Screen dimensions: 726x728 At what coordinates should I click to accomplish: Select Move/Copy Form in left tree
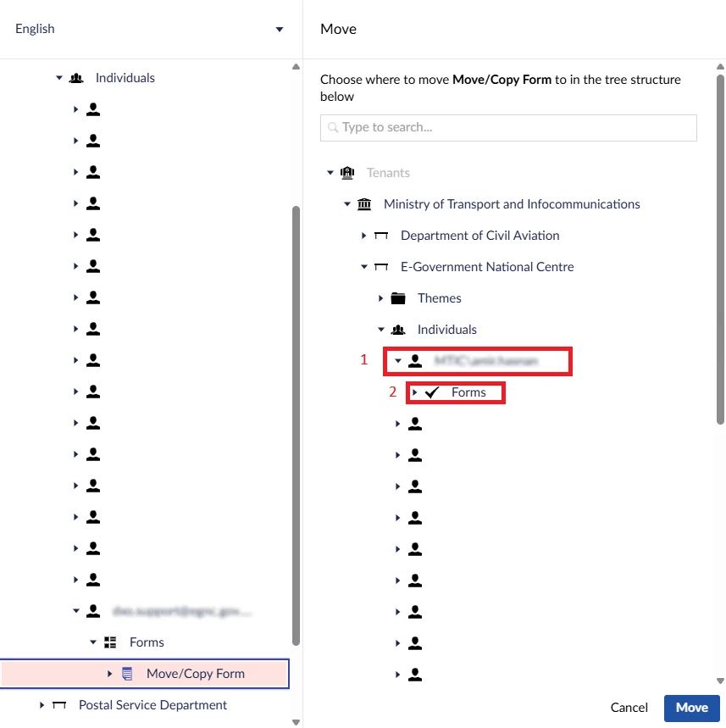coord(196,674)
